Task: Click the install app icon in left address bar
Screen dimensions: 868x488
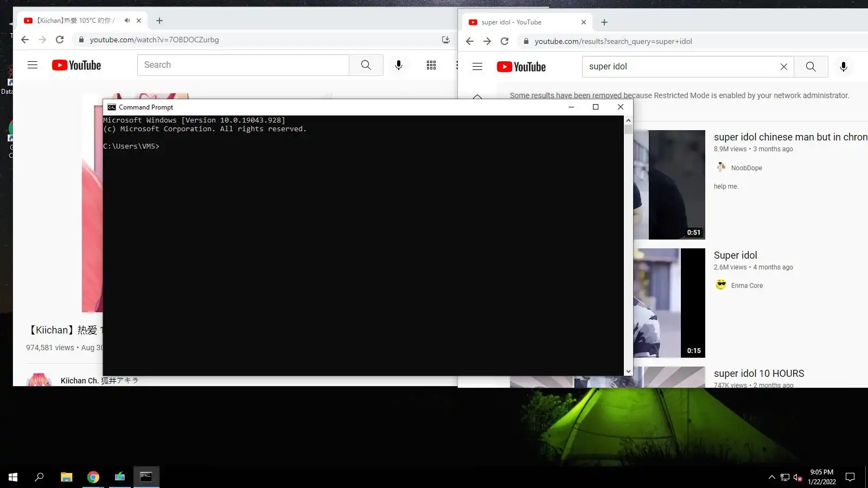Action: (446, 40)
